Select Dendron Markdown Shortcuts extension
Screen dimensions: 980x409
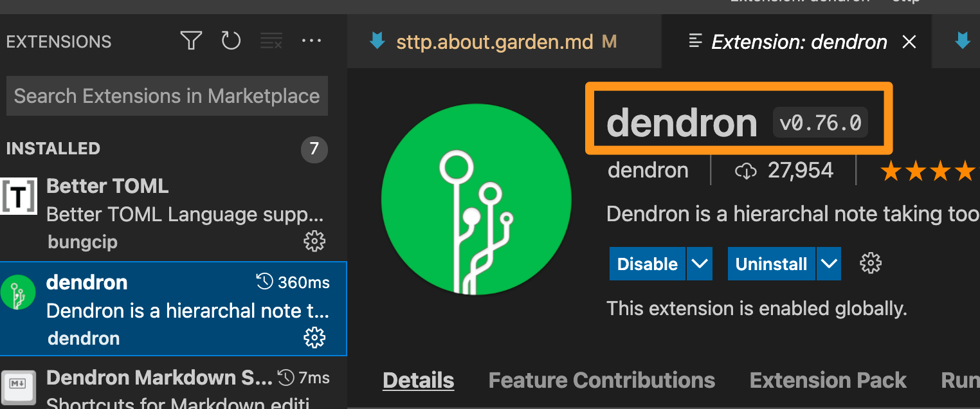click(174, 384)
